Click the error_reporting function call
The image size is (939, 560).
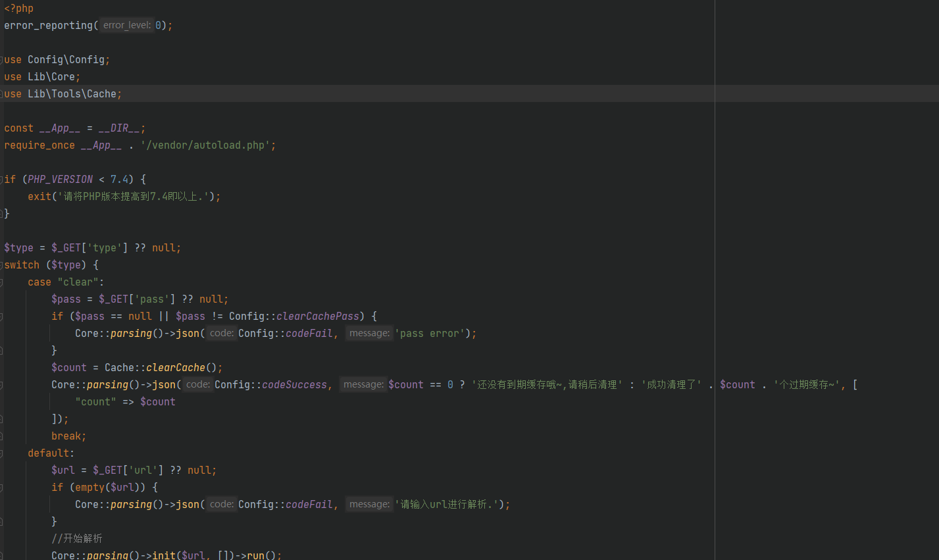(x=49, y=26)
